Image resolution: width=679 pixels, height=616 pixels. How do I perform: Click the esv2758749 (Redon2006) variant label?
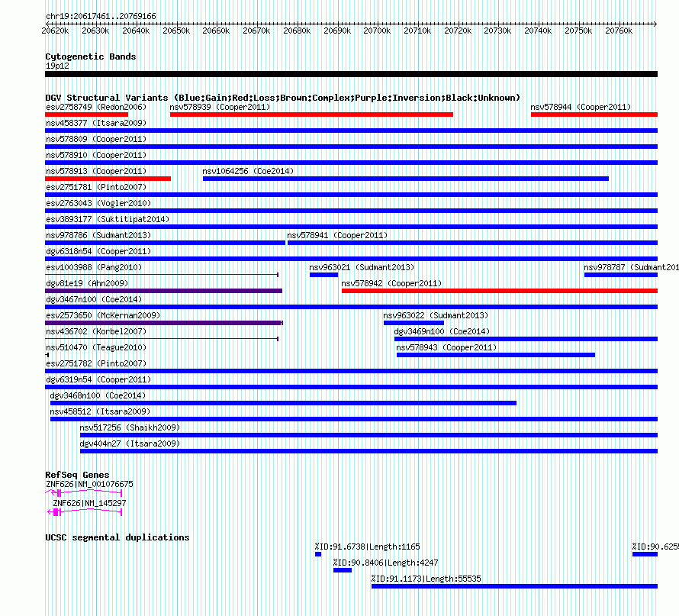pyautogui.click(x=96, y=107)
